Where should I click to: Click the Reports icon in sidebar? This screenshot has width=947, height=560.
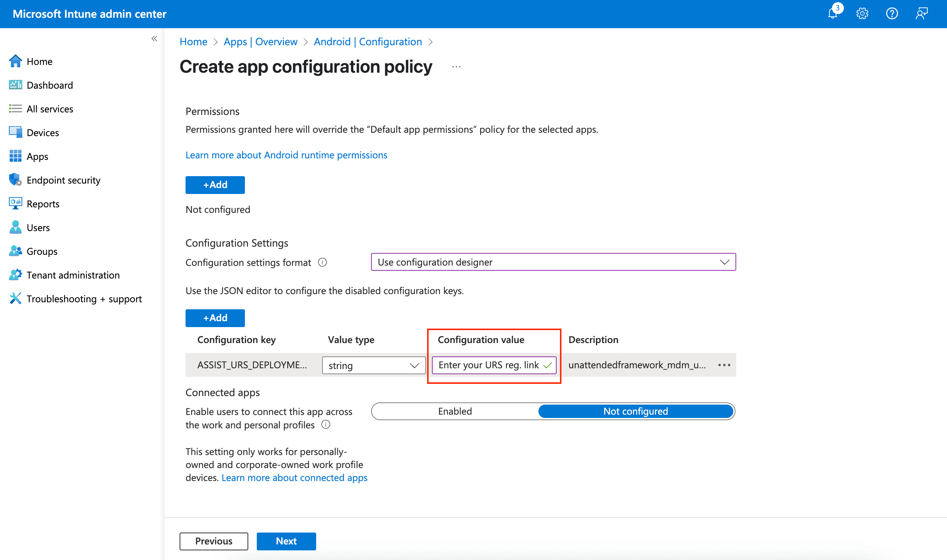[15, 204]
